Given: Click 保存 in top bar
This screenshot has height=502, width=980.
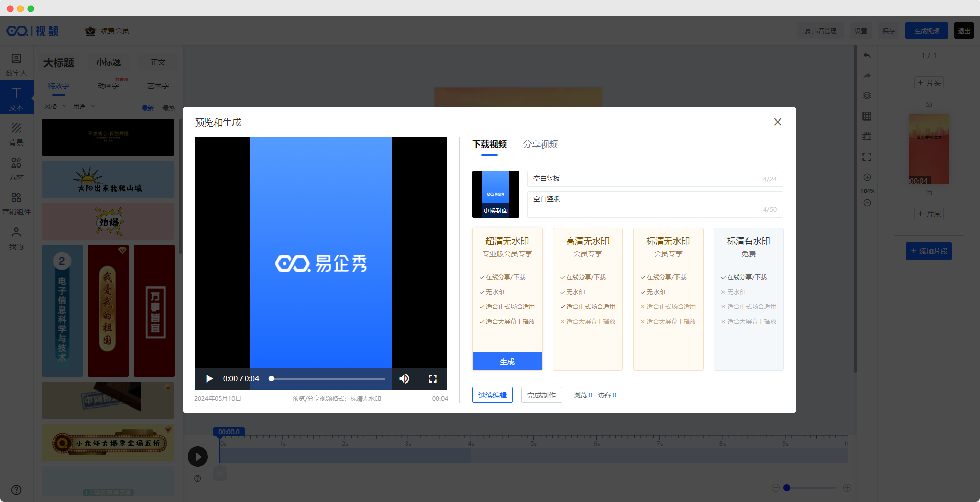Looking at the screenshot, I should (x=889, y=31).
